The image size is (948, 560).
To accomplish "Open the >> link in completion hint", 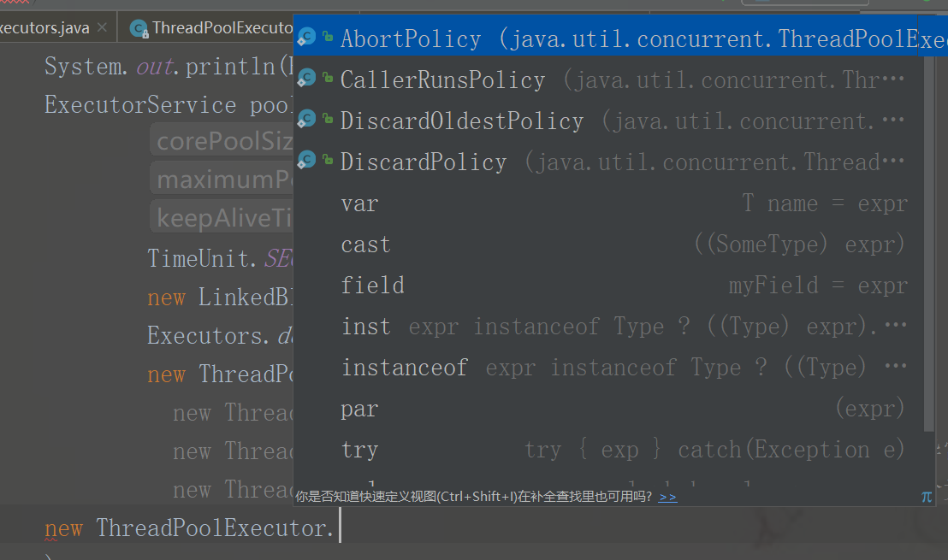I will [x=667, y=497].
